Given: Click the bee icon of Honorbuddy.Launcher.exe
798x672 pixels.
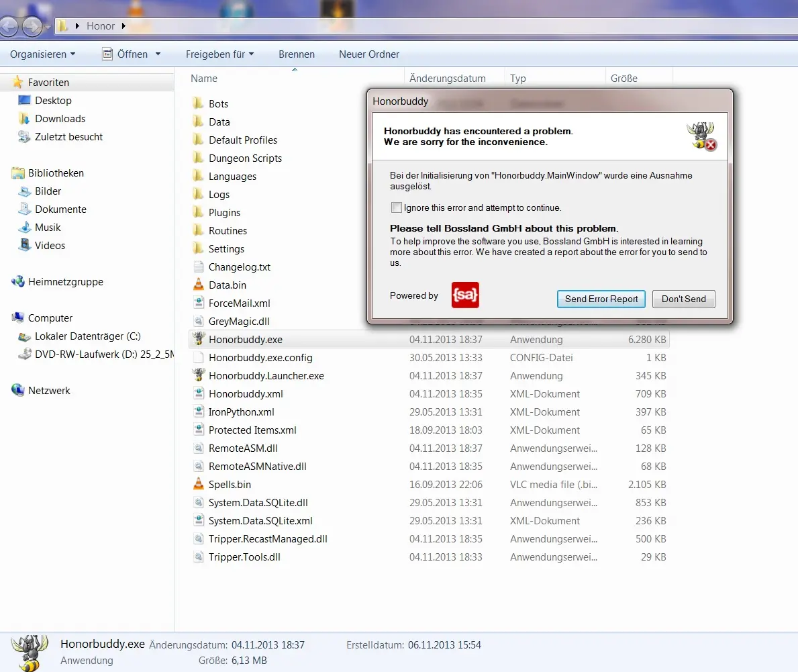Looking at the screenshot, I should [x=199, y=375].
